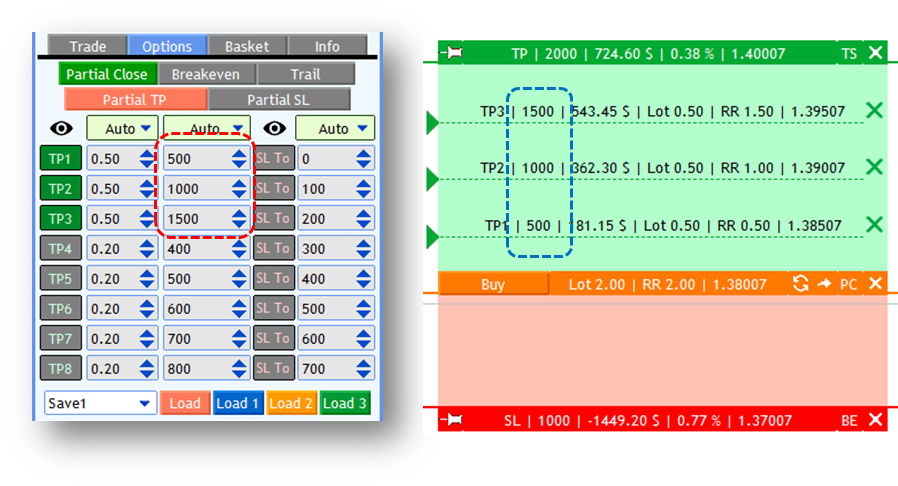
Task: Adjust TP6 SL To value 500 stepper
Action: click(x=364, y=309)
